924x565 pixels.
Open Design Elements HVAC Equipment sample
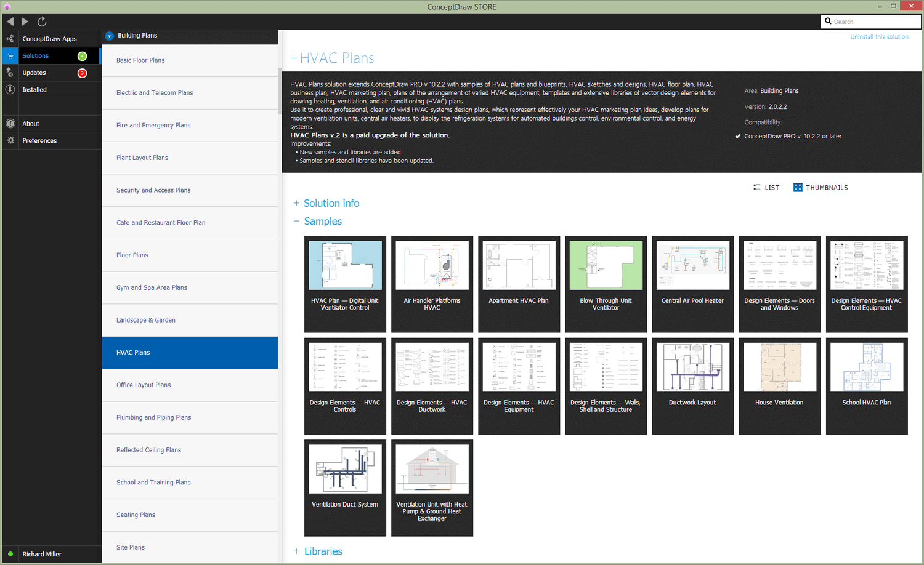519,386
